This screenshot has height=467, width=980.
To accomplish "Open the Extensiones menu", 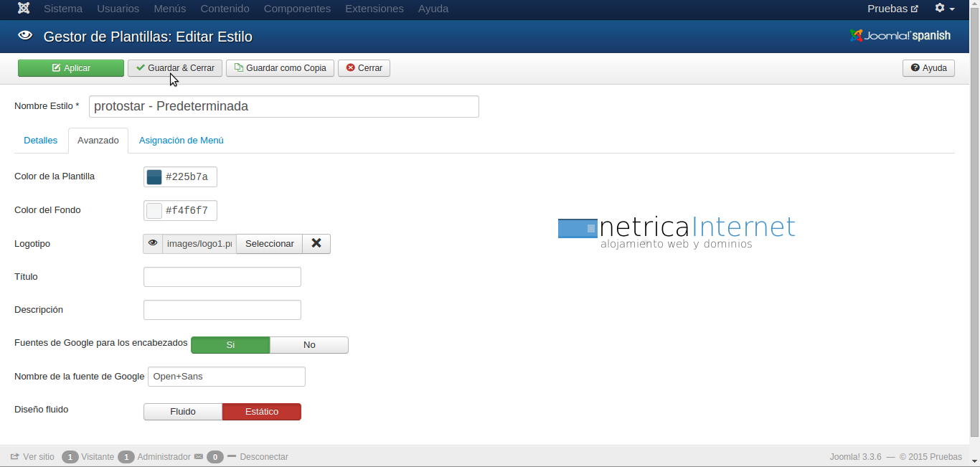I will 374,9.
